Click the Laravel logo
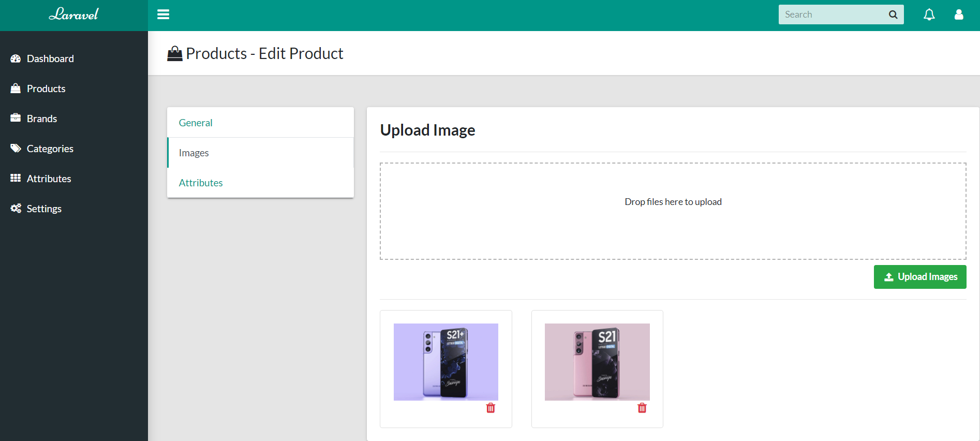This screenshot has width=980, height=441. (73, 14)
